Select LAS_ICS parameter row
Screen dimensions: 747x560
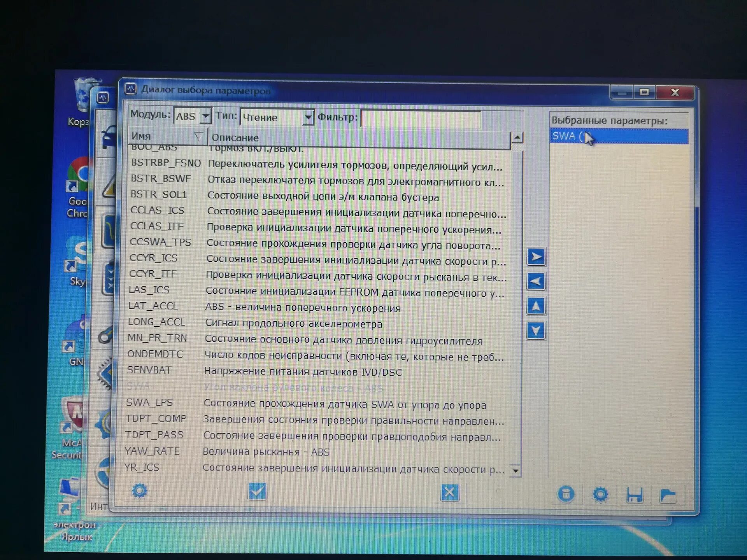tap(317, 292)
